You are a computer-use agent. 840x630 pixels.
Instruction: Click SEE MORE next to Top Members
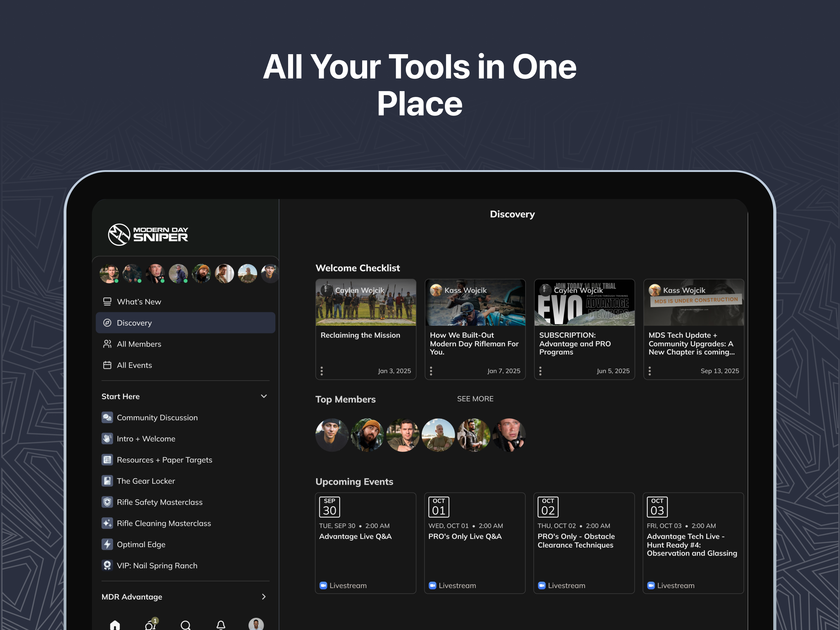[x=475, y=399]
